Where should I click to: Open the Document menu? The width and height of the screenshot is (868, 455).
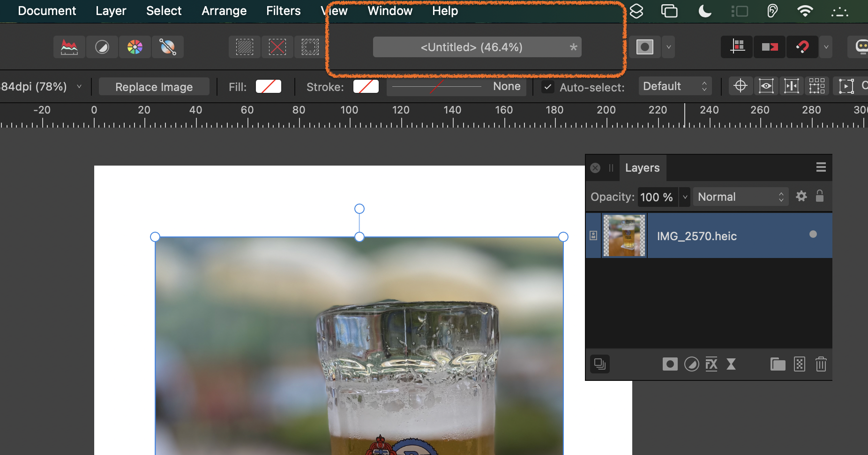point(47,11)
